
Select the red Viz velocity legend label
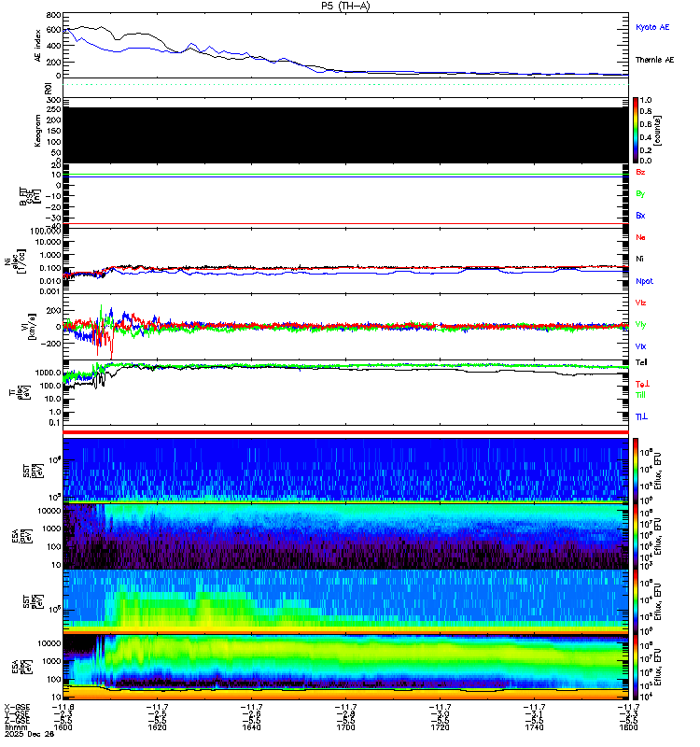[x=640, y=303]
